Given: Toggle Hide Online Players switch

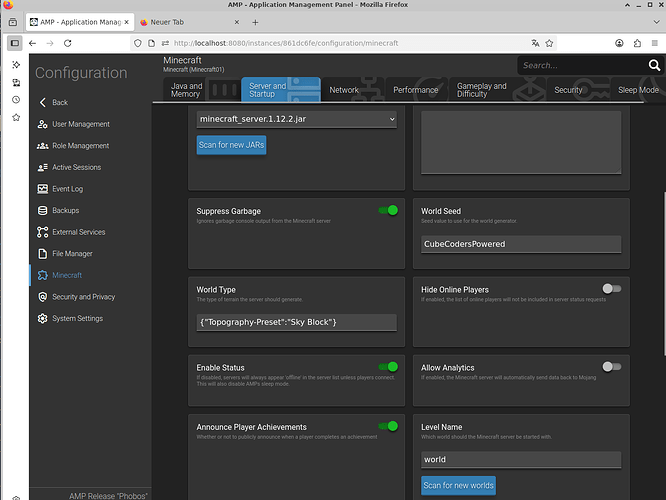Looking at the screenshot, I should 612,289.
